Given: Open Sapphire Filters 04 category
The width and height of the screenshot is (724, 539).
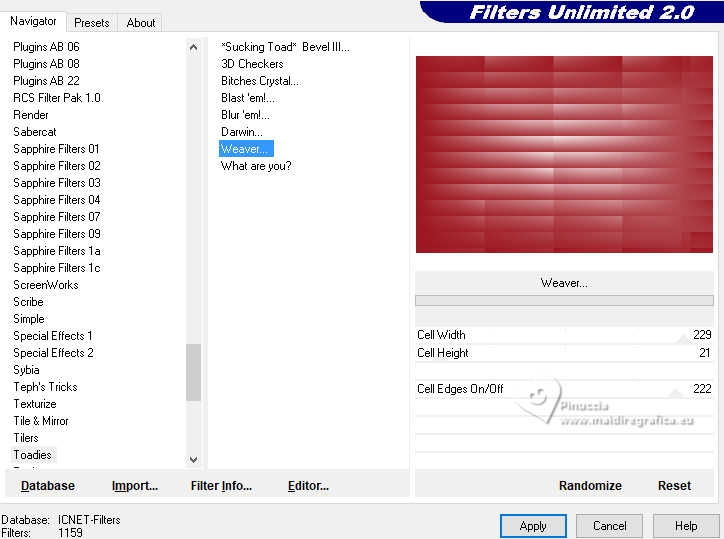Looking at the screenshot, I should [57, 200].
